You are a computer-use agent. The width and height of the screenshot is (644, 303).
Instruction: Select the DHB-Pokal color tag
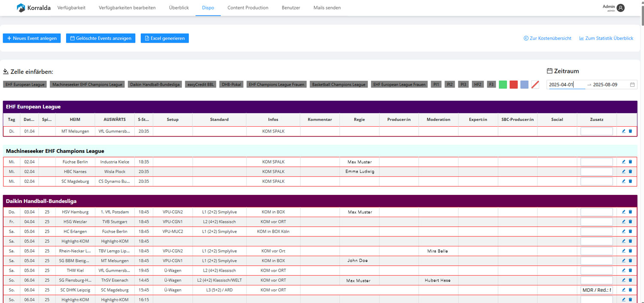click(231, 85)
